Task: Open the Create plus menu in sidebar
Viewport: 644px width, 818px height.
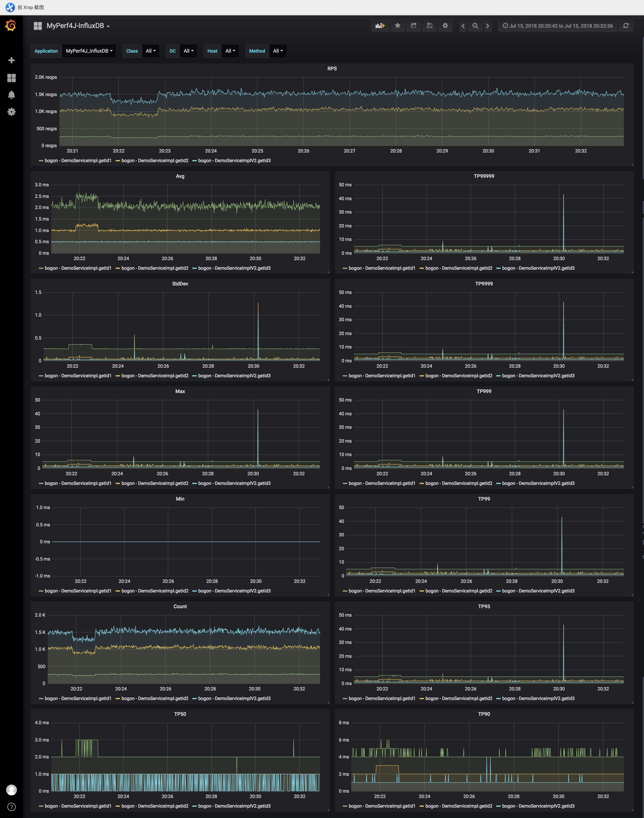Action: (11, 60)
